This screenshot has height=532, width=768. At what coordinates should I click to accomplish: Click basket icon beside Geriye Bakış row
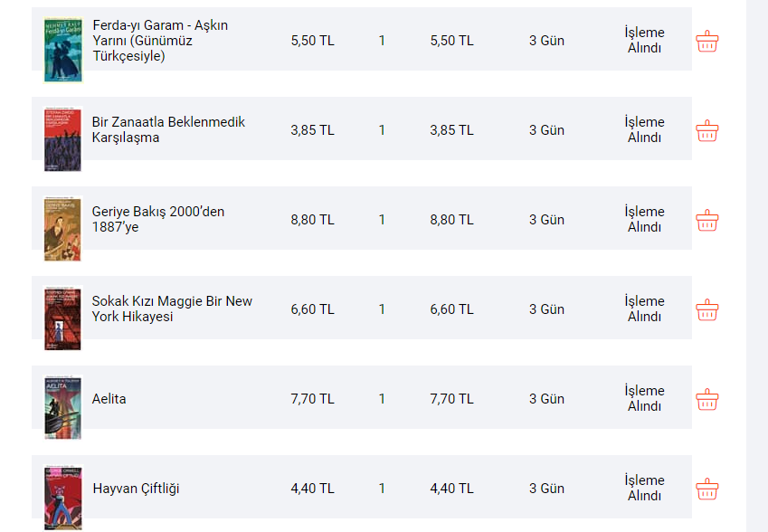coord(706,221)
